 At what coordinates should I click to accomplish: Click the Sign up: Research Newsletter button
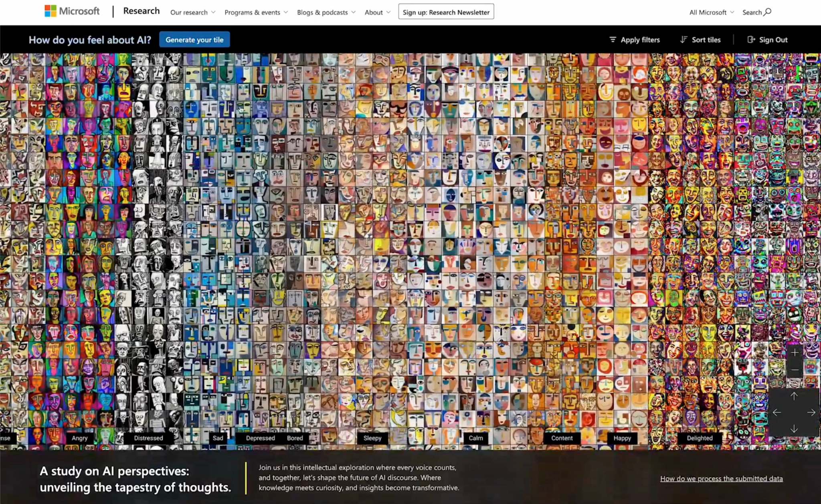click(x=446, y=12)
